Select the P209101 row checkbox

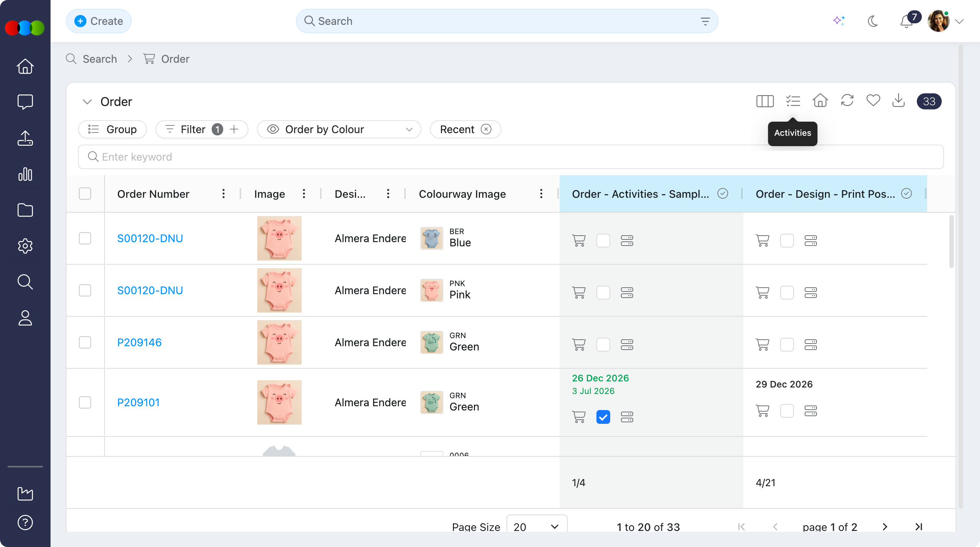[85, 402]
